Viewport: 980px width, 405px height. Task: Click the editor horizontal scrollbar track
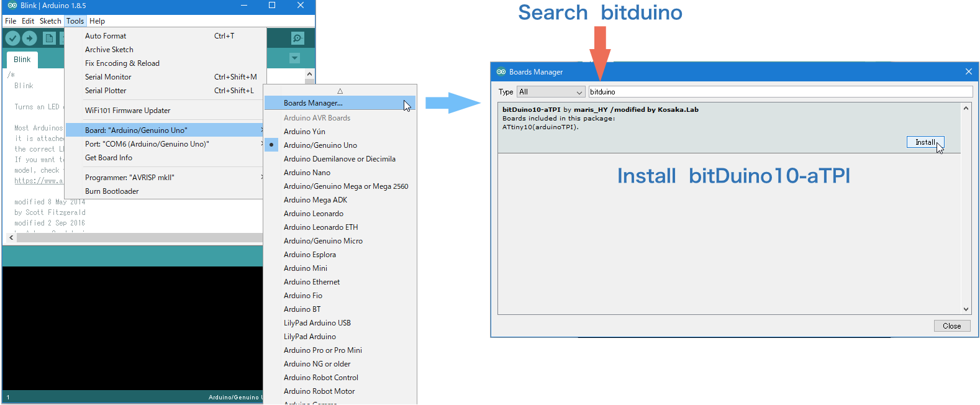(140, 237)
